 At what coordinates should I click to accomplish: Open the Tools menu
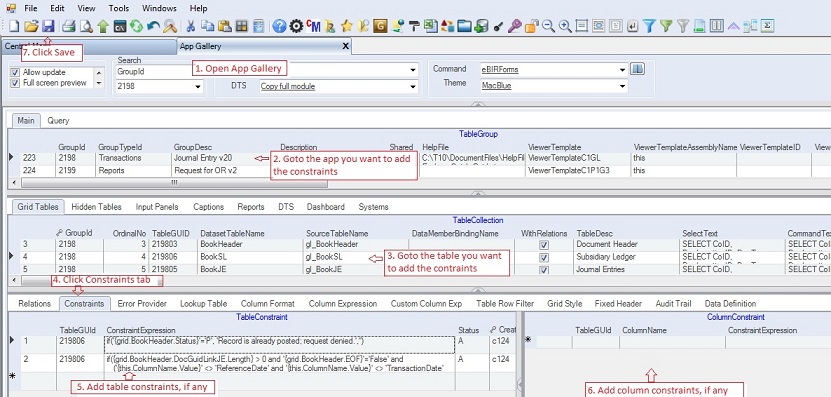point(119,8)
